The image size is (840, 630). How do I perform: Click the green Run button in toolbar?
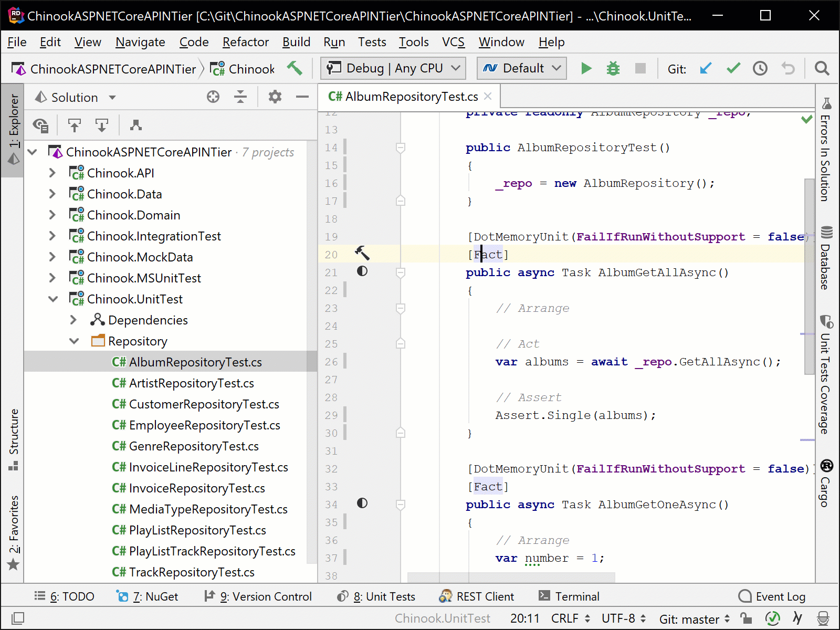point(586,68)
